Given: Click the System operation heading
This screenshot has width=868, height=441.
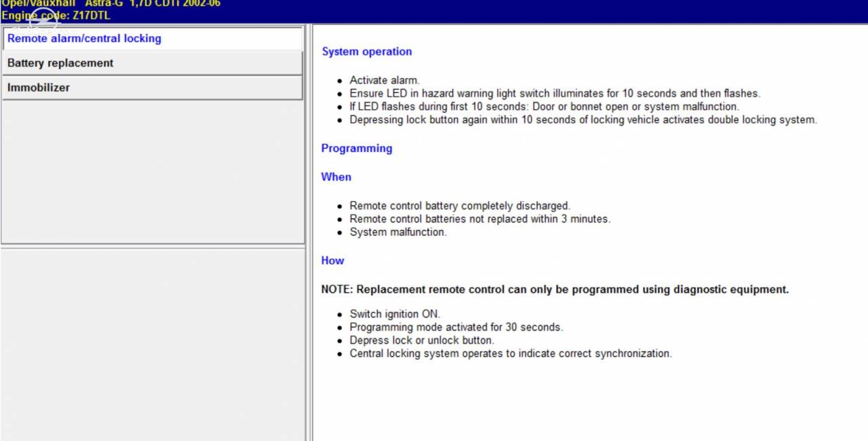Looking at the screenshot, I should [367, 52].
